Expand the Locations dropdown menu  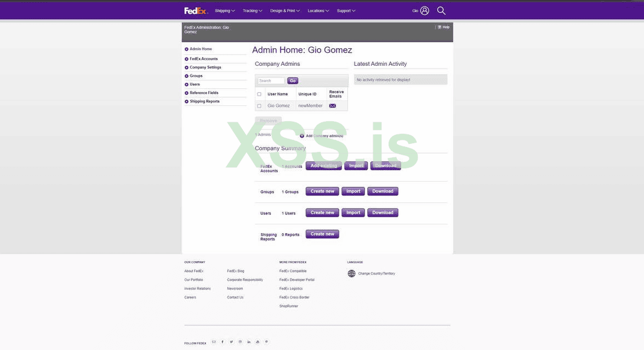point(318,10)
